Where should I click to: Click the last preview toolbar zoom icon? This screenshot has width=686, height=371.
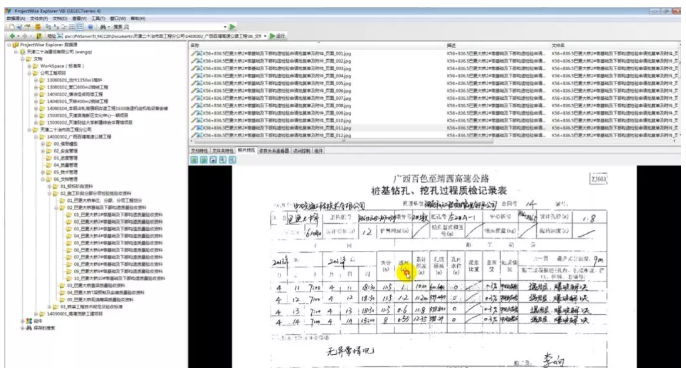[232, 160]
